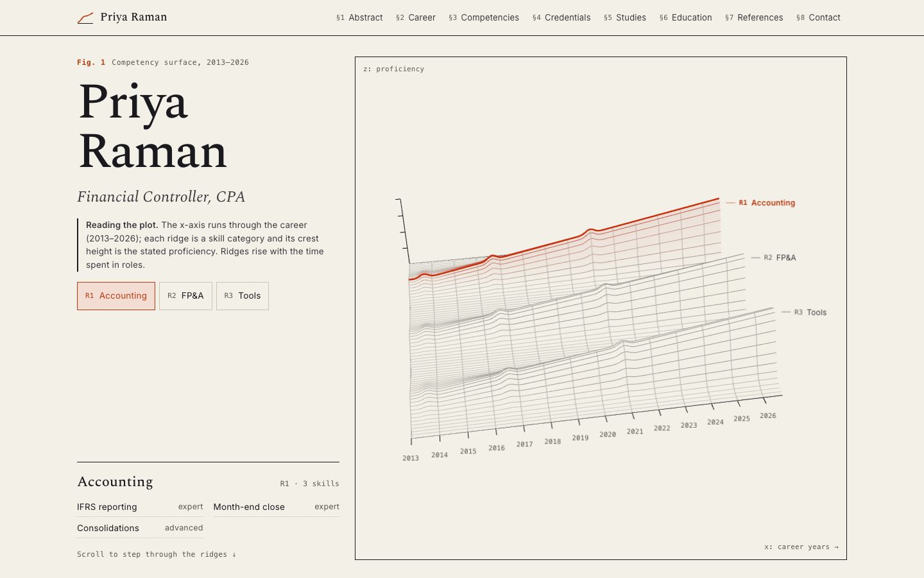Screen dimensions: 924x578
Task: Click the 2016 tick label on the x-axis
Action: (x=497, y=448)
